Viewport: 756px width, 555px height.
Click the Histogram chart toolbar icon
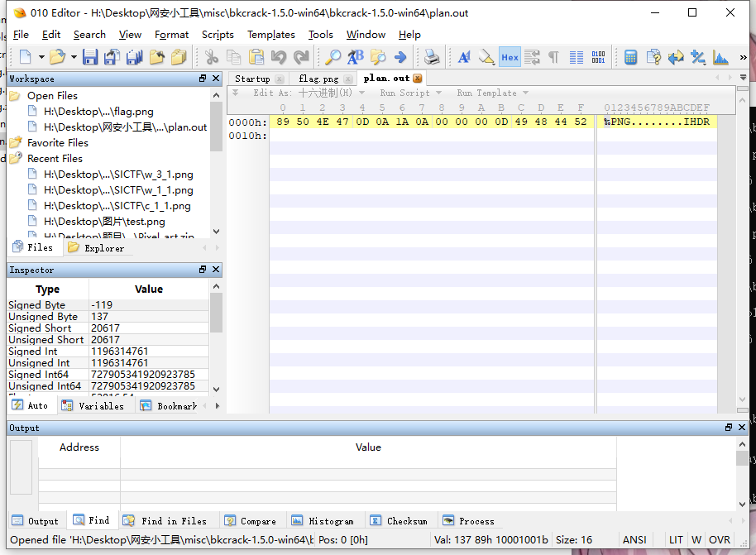(x=720, y=57)
